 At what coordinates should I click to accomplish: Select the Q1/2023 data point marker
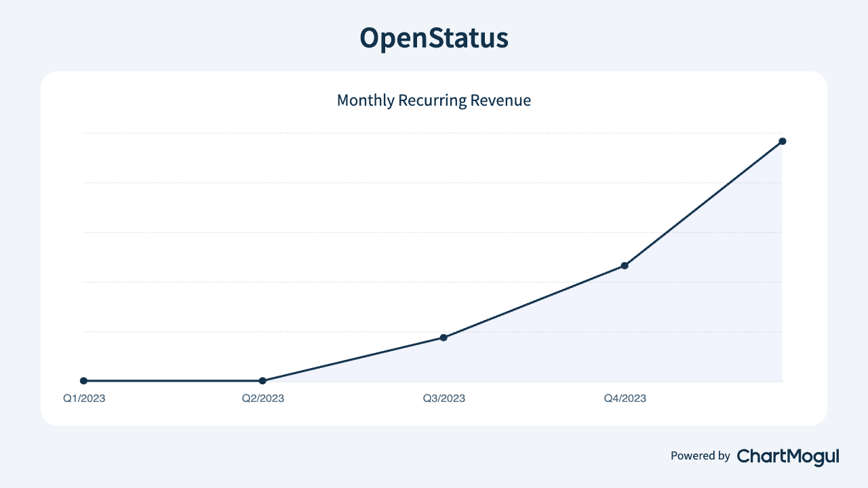[83, 381]
